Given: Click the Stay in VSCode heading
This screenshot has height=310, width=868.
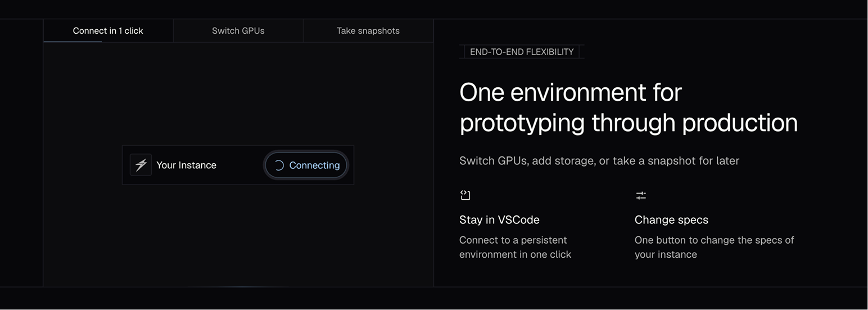Looking at the screenshot, I should pyautogui.click(x=499, y=220).
